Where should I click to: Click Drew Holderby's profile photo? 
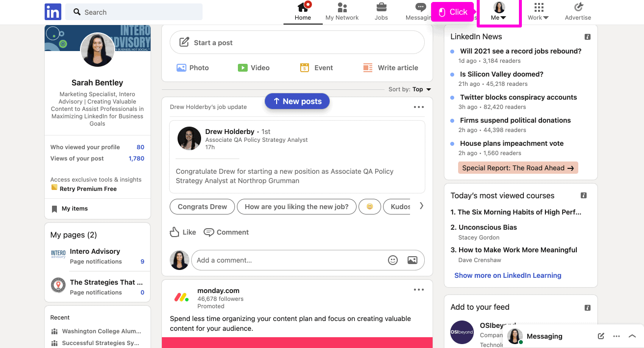189,138
